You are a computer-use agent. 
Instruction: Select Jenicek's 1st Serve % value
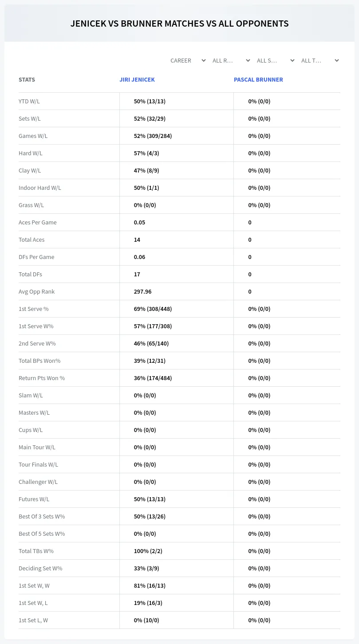pos(153,309)
